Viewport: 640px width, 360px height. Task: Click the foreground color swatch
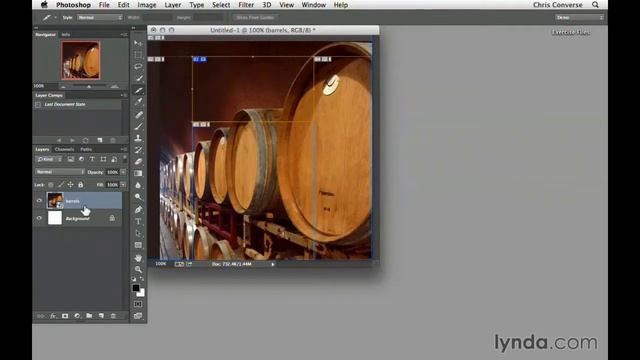136,288
